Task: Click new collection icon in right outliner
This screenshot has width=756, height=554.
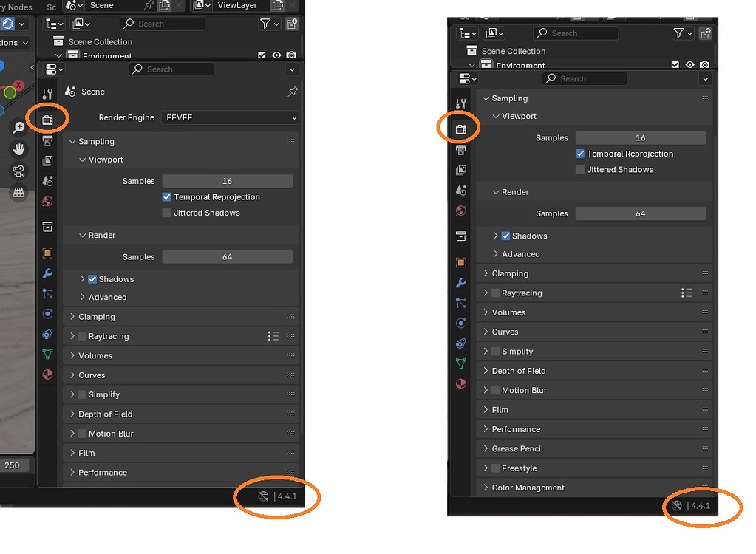Action: pyautogui.click(x=705, y=33)
